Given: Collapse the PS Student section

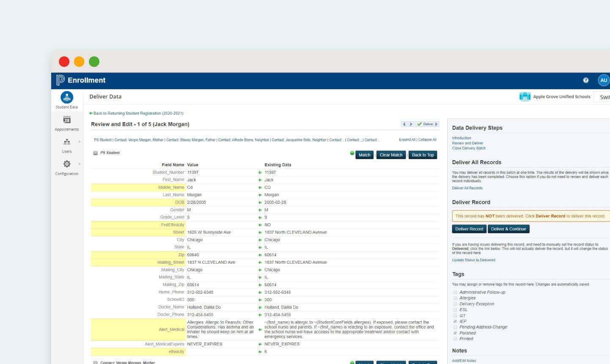Looking at the screenshot, I should coord(96,153).
